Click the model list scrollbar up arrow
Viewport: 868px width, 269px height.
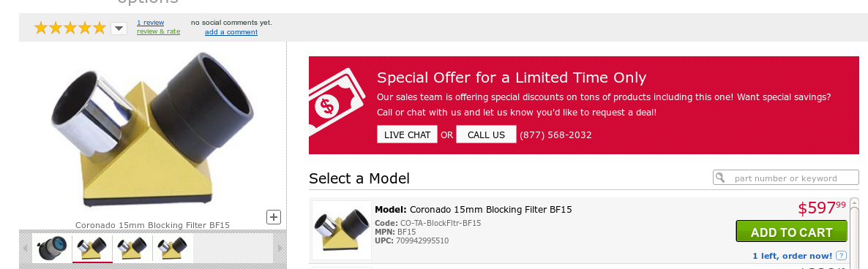tap(853, 203)
